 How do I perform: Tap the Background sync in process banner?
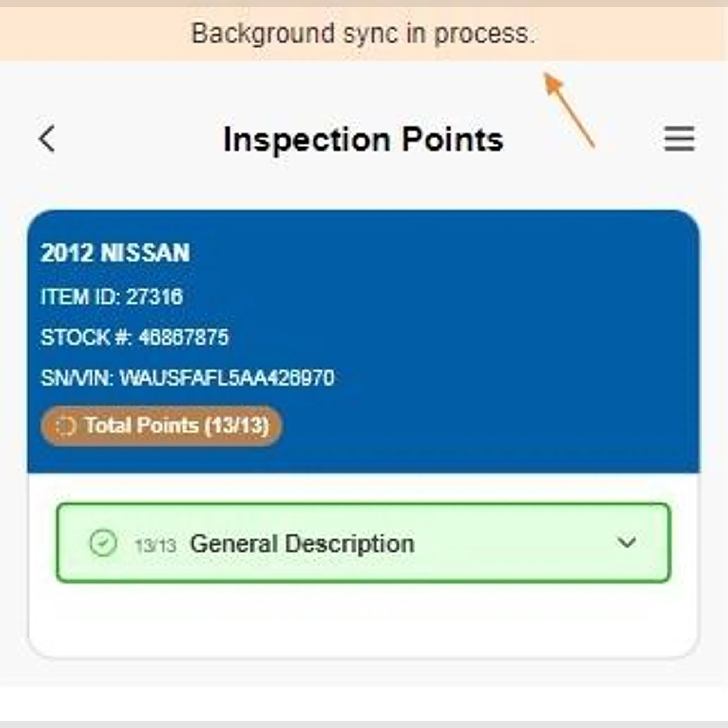pos(363,34)
